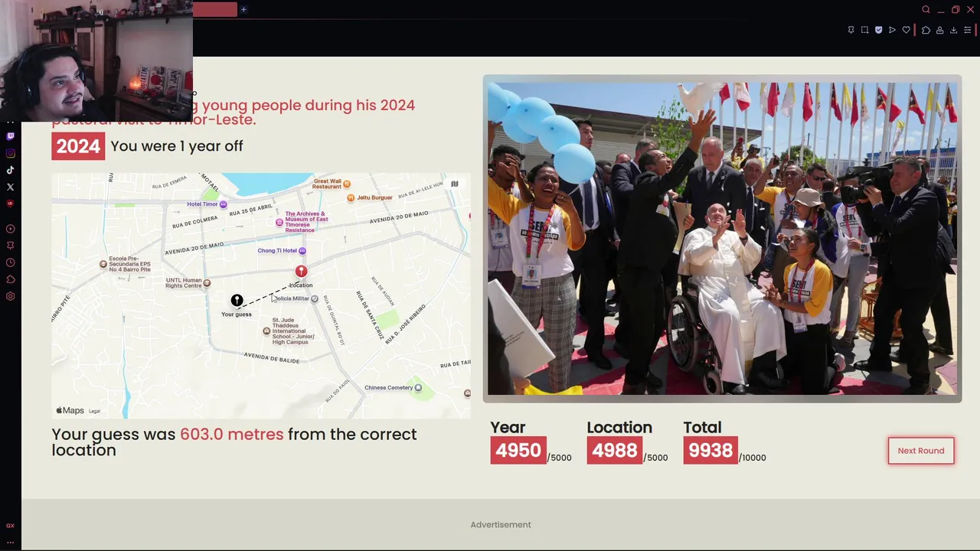The height and width of the screenshot is (551, 980).
Task: Take a snapshot with the capture icon
Action: coord(864,30)
